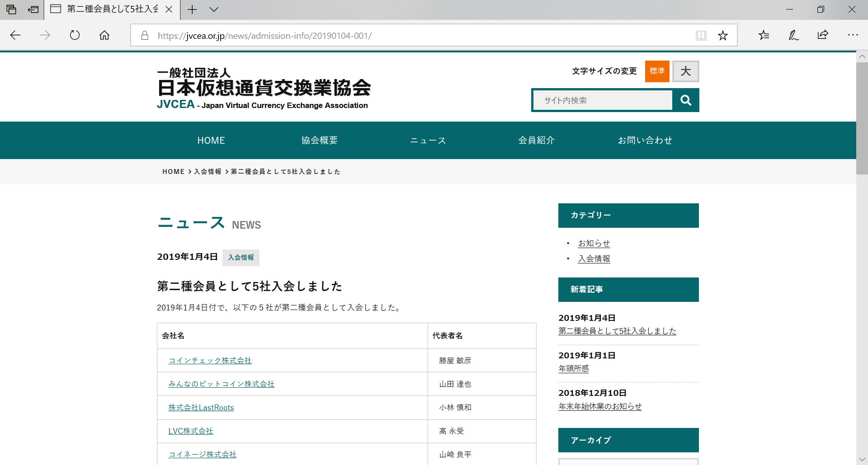Open Settings and more menu
868x465 pixels.
tap(853, 35)
